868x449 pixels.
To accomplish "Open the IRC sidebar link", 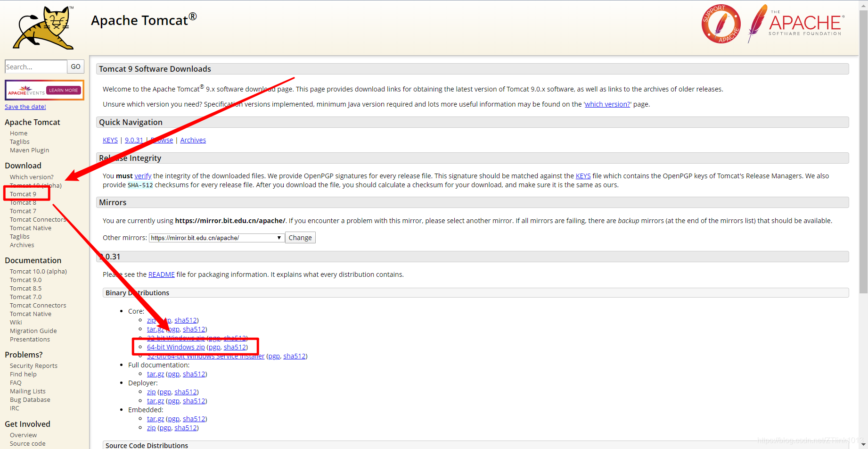I will point(15,408).
